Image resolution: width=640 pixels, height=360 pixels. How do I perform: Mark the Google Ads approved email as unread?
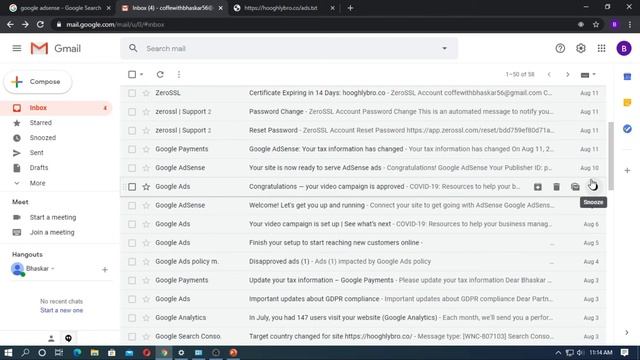(x=575, y=187)
